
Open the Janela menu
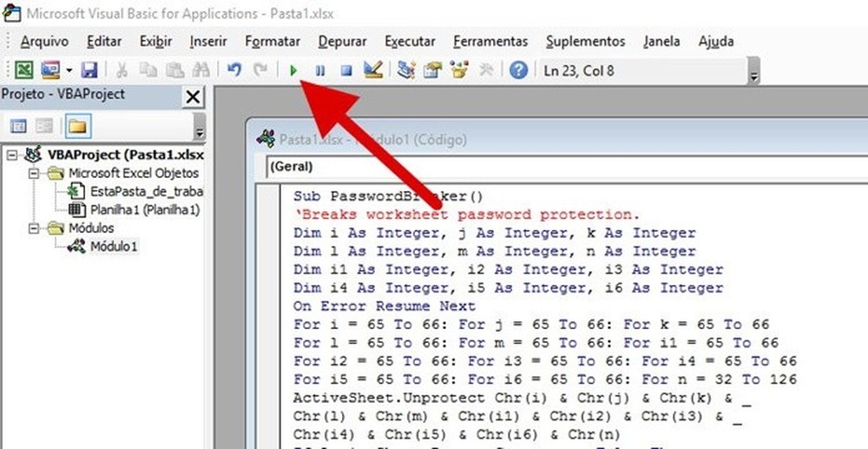tap(661, 42)
